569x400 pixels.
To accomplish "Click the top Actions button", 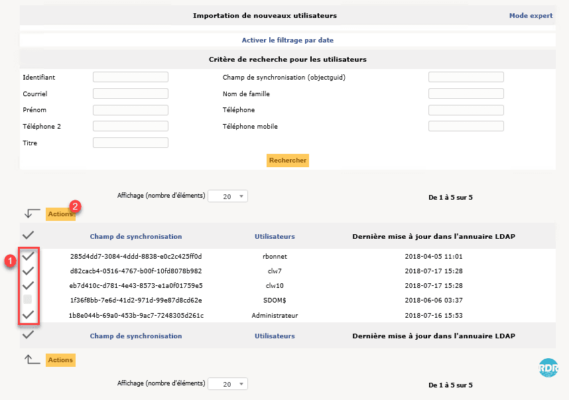I will [x=61, y=214].
